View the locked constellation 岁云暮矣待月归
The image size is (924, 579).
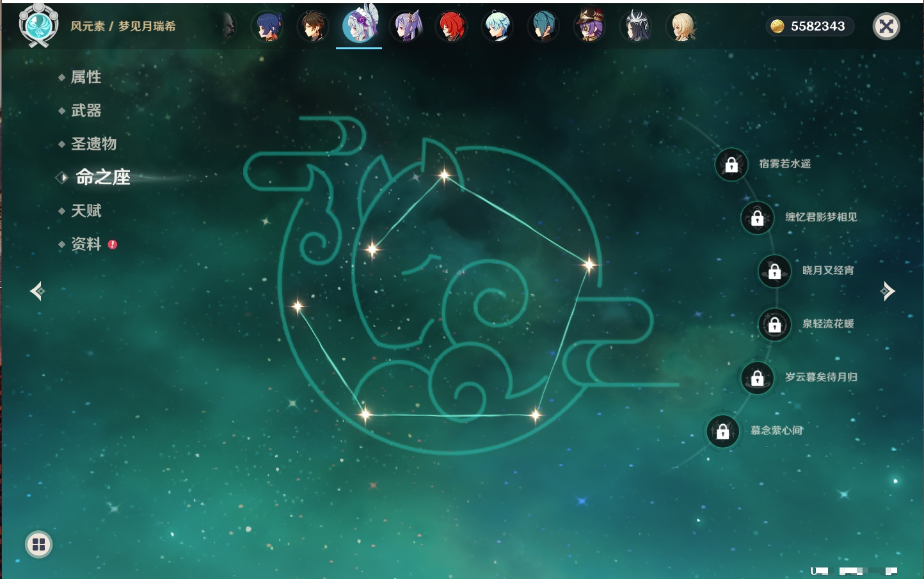point(758,377)
